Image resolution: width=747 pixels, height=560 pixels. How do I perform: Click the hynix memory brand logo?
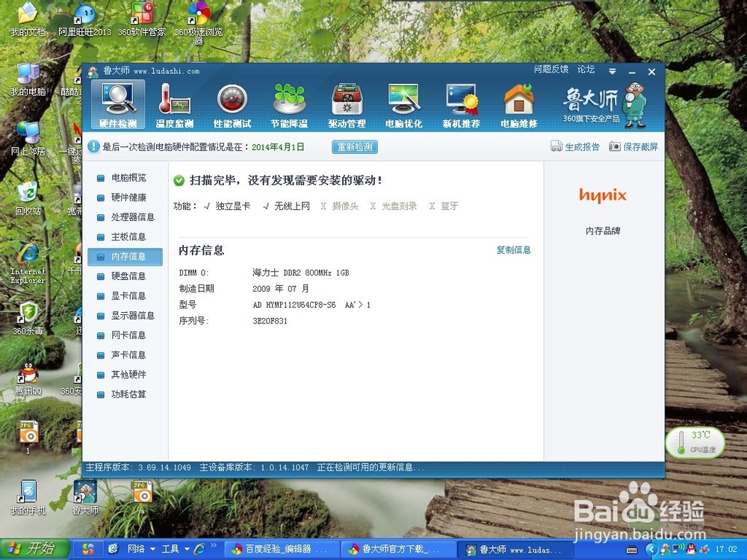coord(603,195)
